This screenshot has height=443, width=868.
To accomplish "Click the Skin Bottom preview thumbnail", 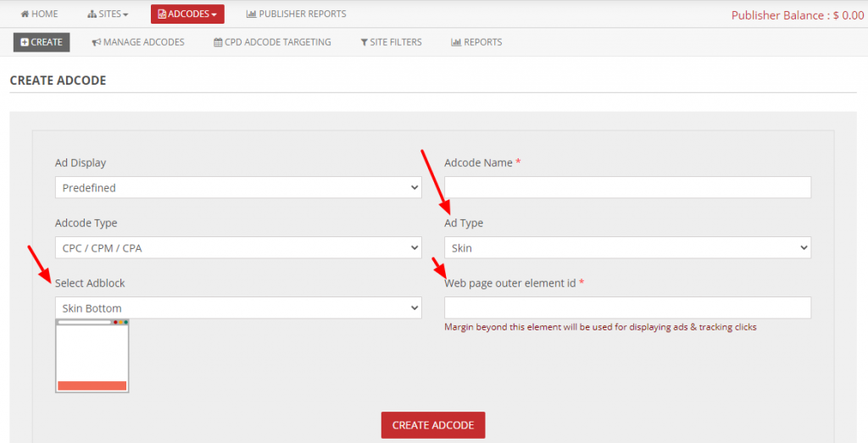I will pyautogui.click(x=92, y=356).
